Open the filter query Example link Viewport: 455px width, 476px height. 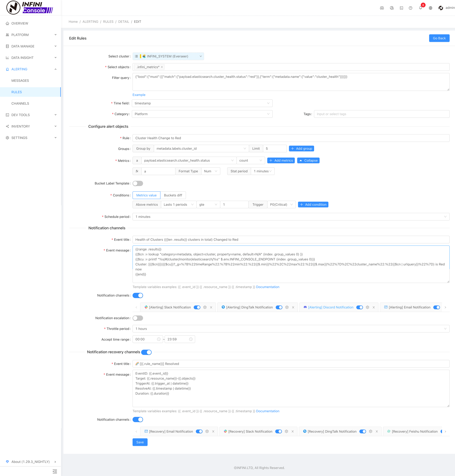pos(139,95)
